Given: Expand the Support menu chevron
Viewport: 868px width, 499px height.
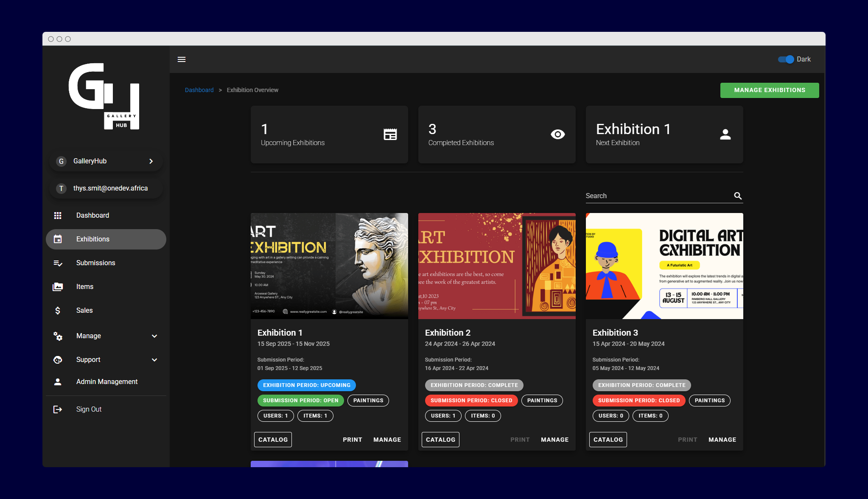Looking at the screenshot, I should click(154, 360).
